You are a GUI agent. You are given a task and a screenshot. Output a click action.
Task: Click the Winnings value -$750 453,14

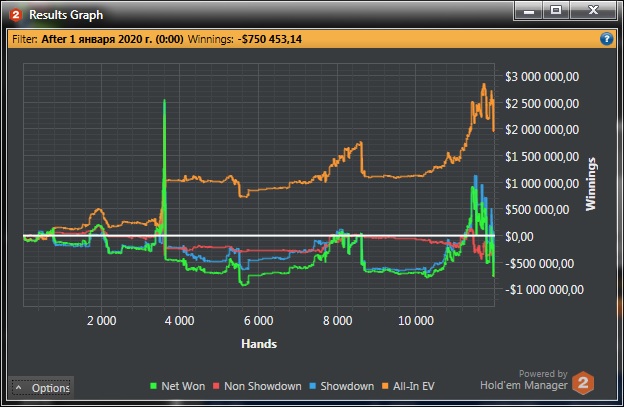coord(269,39)
